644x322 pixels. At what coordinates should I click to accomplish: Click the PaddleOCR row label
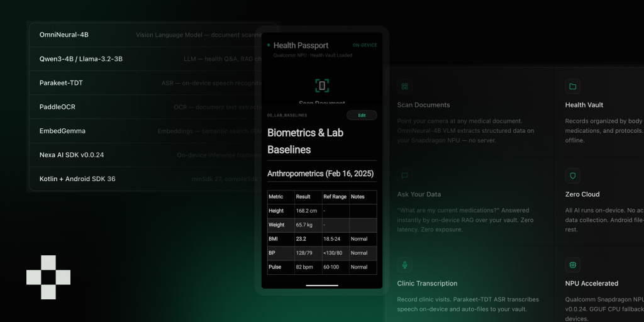pos(57,107)
